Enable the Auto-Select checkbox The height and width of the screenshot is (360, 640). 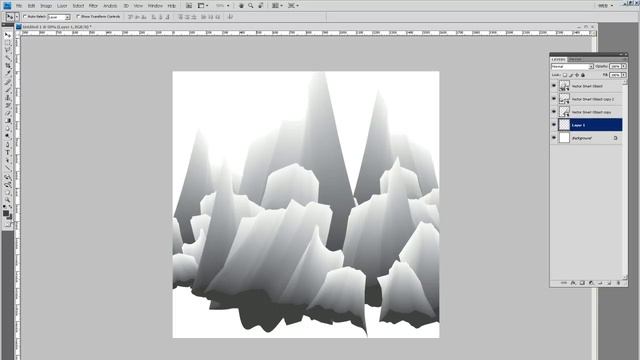tap(25, 17)
